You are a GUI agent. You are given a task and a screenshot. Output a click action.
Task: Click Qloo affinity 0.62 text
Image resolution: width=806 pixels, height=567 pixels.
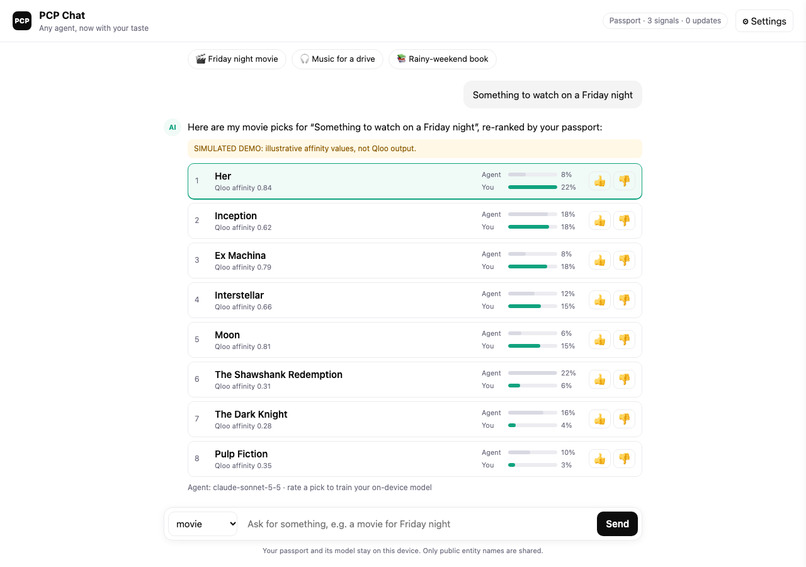pos(243,227)
